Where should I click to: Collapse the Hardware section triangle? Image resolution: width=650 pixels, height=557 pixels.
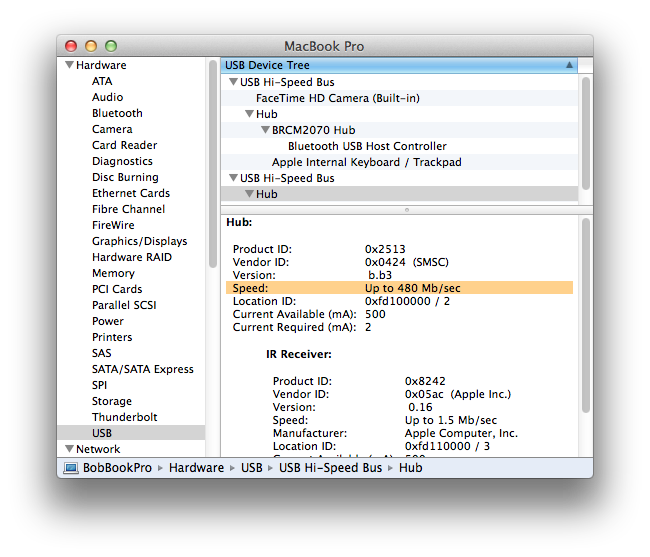(69, 65)
